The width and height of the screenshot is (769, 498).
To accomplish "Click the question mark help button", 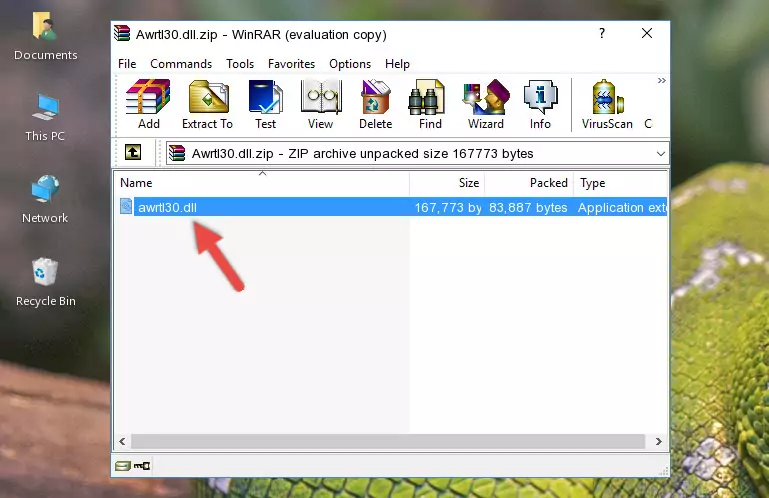I will point(602,33).
